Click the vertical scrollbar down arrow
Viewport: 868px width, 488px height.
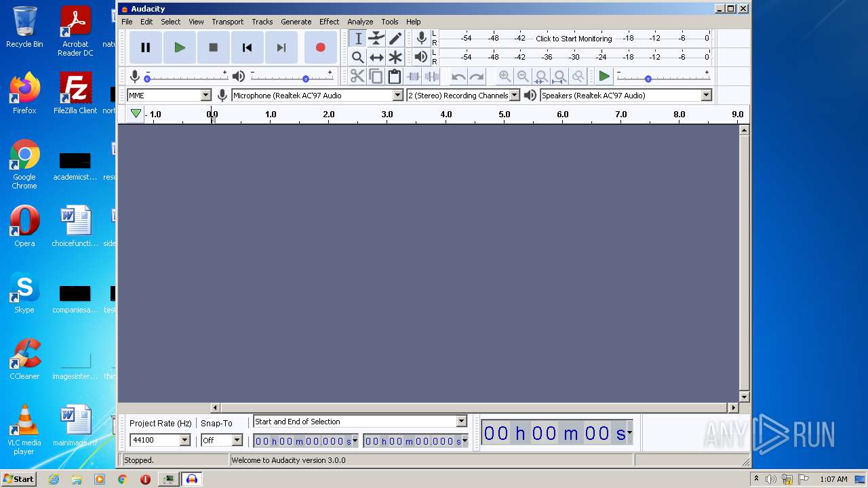744,396
